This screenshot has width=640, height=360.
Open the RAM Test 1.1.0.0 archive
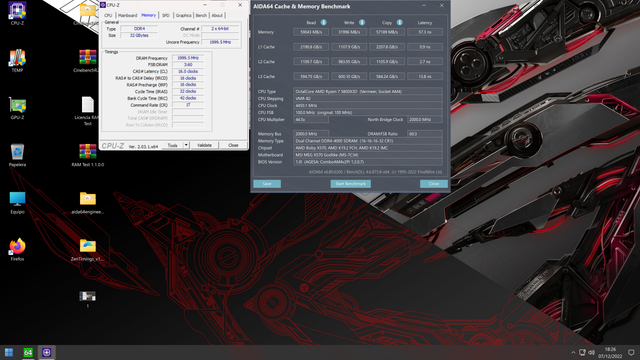87,155
